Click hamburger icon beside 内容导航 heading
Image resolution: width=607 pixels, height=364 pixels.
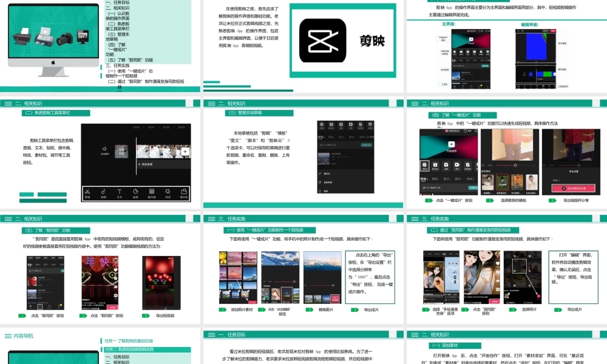(8, 335)
